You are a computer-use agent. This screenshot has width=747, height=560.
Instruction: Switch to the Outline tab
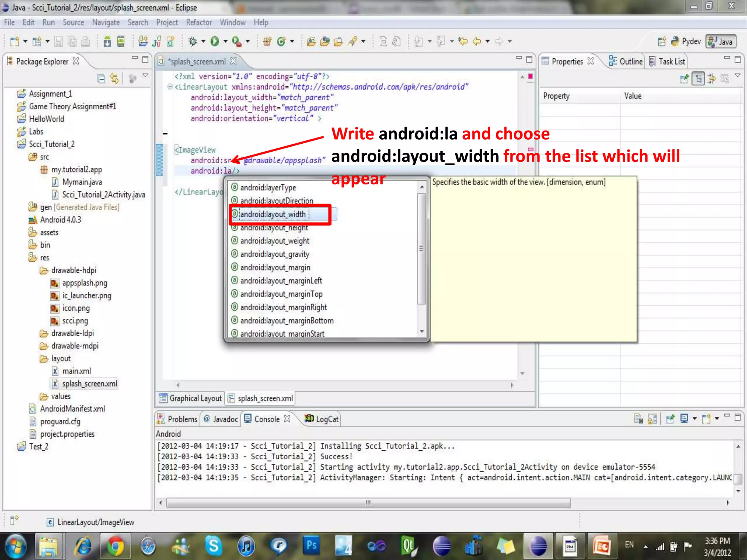coord(626,61)
